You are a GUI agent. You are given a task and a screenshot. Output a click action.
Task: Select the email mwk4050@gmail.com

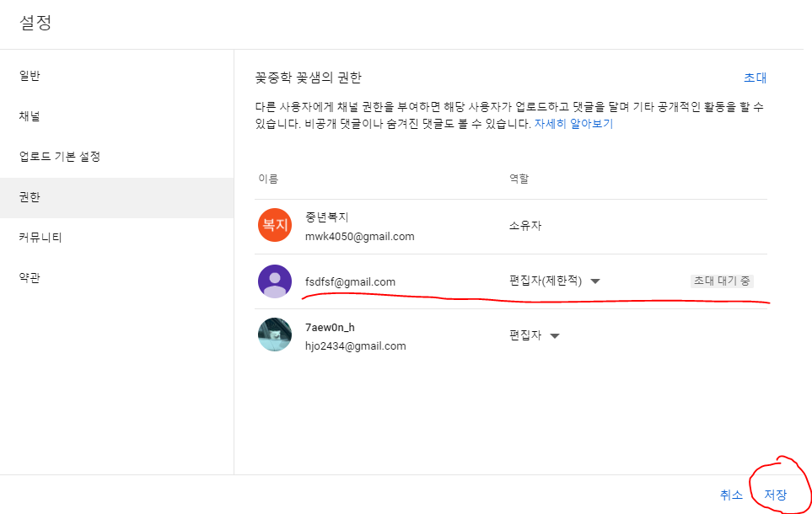[x=360, y=237]
